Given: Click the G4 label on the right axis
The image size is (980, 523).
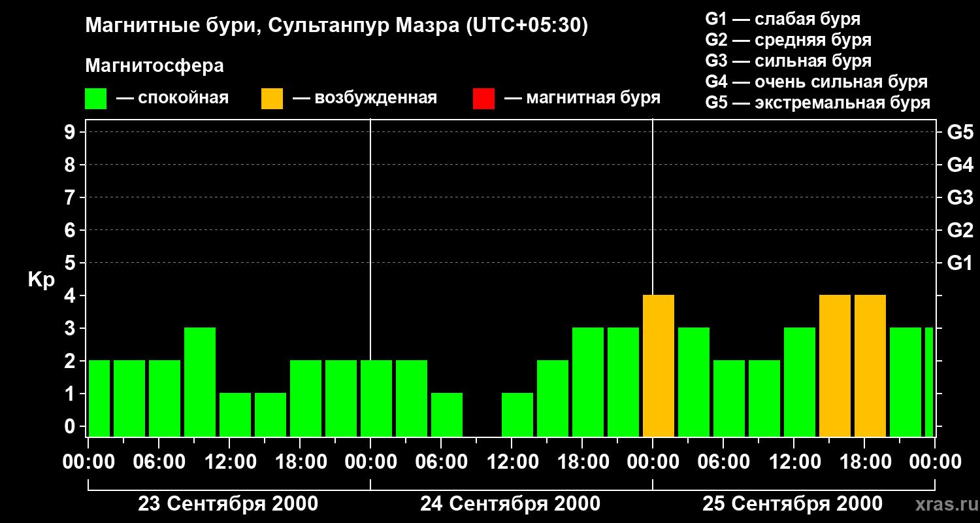Looking at the screenshot, I should coord(960,165).
